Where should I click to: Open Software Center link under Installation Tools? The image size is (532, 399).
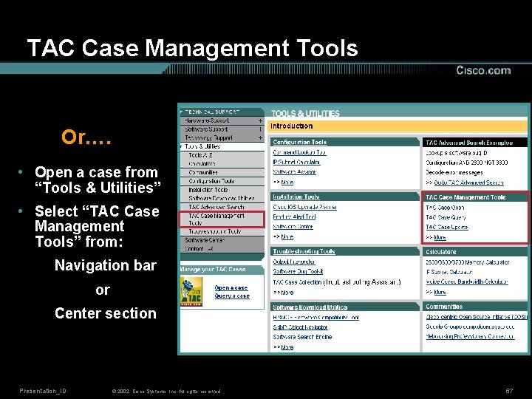click(x=293, y=227)
